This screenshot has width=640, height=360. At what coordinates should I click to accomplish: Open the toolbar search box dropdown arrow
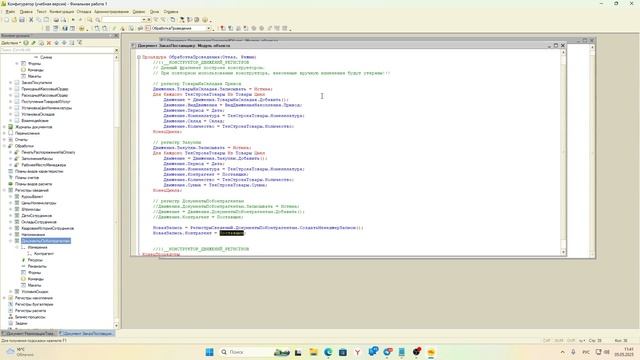pos(144,20)
